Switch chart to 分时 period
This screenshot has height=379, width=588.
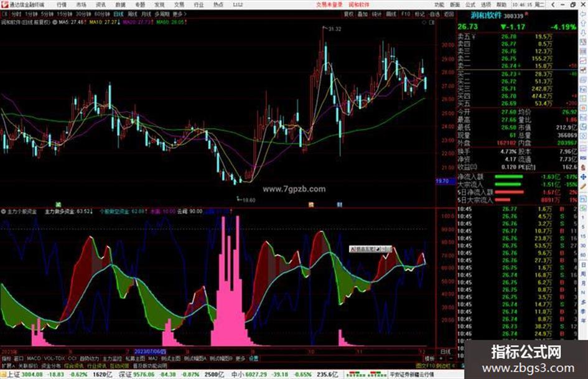point(16,14)
